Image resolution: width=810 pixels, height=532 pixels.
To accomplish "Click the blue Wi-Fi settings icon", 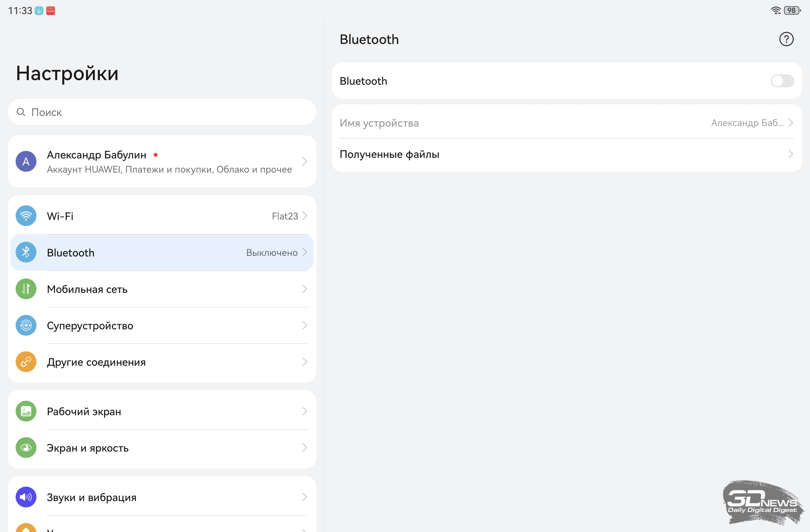I will 26,216.
